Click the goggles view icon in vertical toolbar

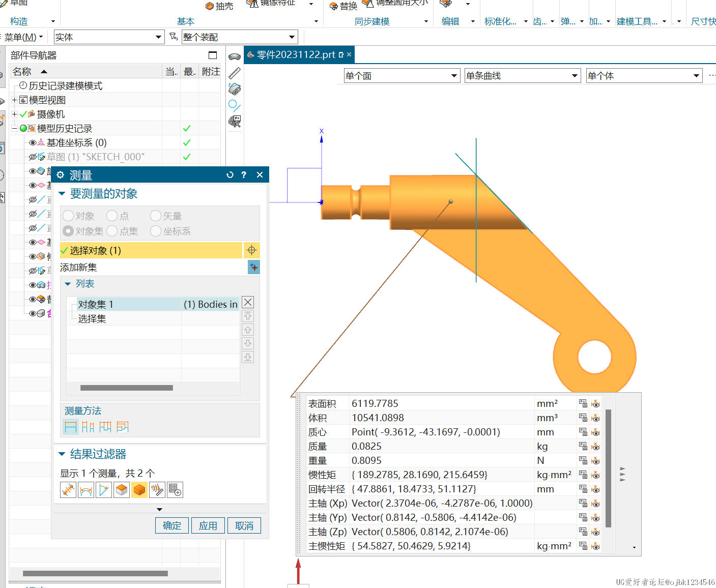tap(235, 56)
